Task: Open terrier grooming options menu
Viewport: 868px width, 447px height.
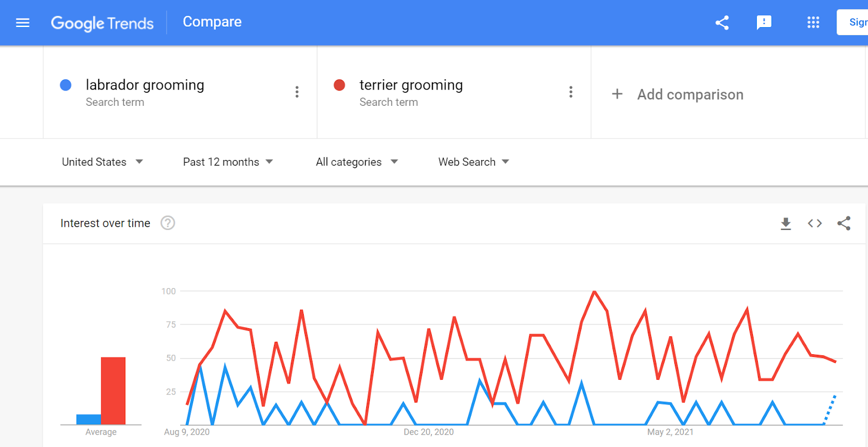Action: coord(571,92)
